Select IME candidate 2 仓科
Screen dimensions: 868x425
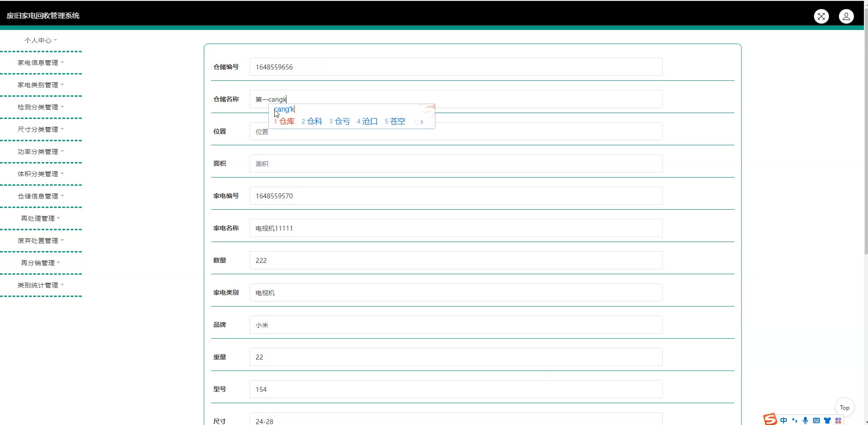point(312,121)
